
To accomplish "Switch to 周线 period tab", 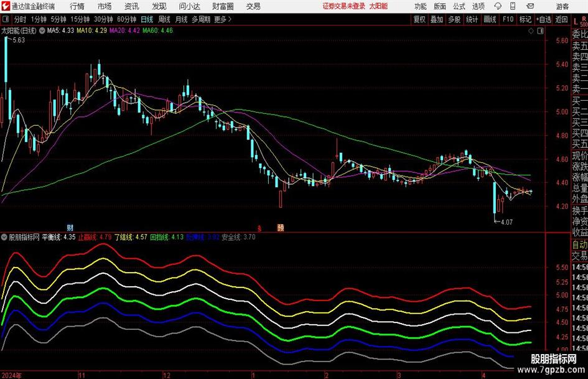I will 164,19.
